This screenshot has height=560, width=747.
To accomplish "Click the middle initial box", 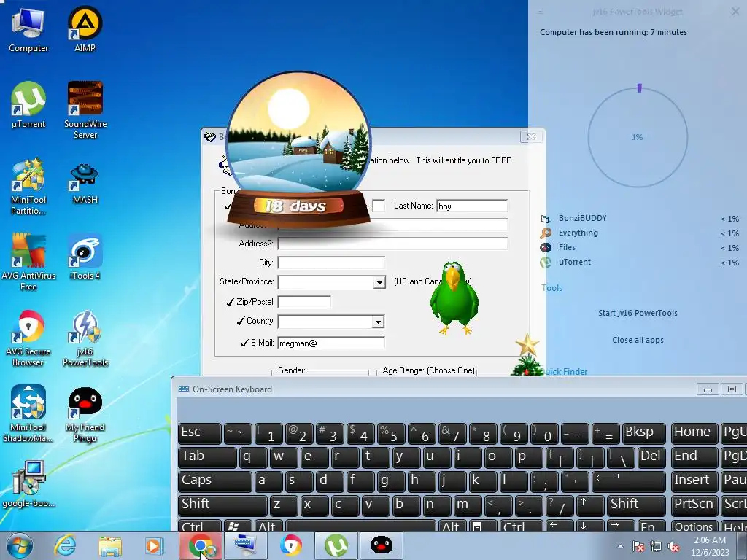I will (379, 206).
